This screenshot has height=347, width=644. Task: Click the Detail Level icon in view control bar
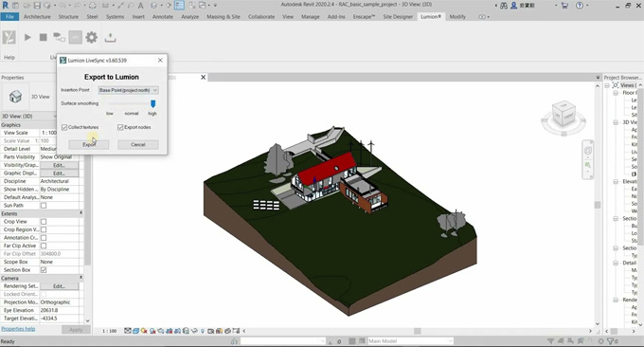point(128,331)
